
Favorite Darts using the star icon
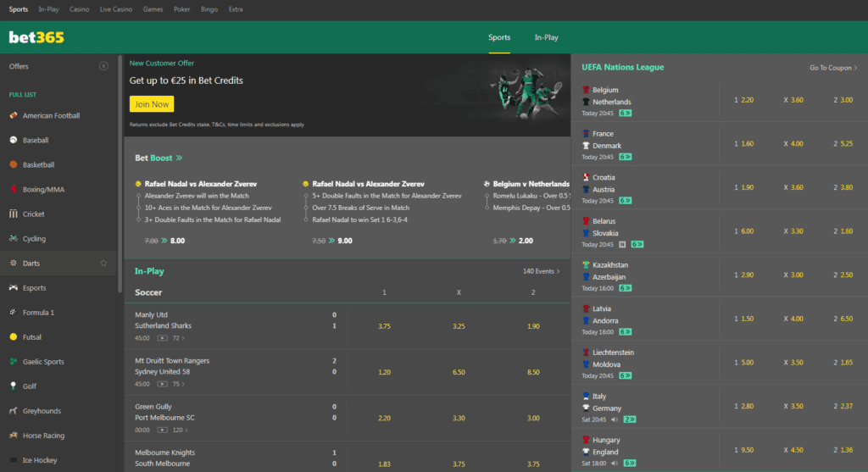click(x=103, y=264)
